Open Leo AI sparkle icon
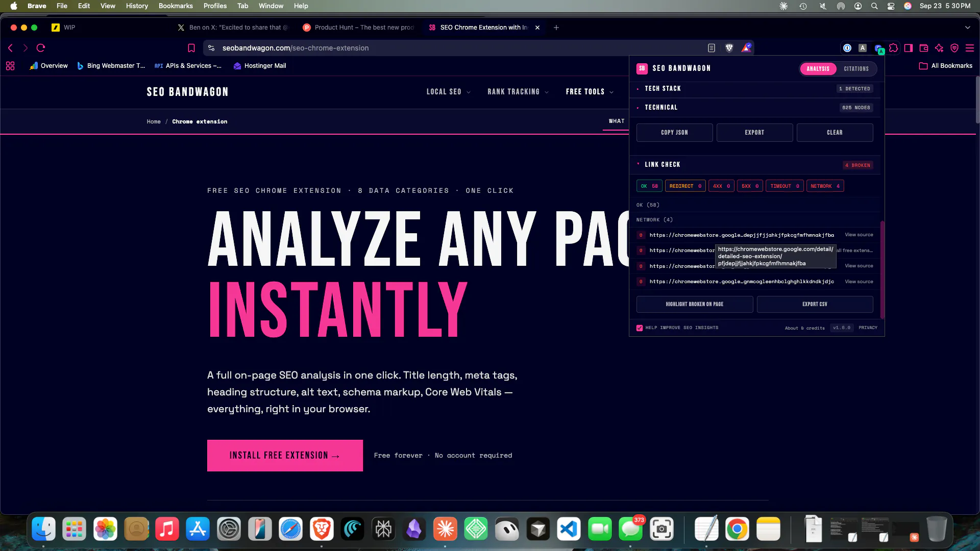The height and width of the screenshot is (551, 980). pyautogui.click(x=939, y=48)
